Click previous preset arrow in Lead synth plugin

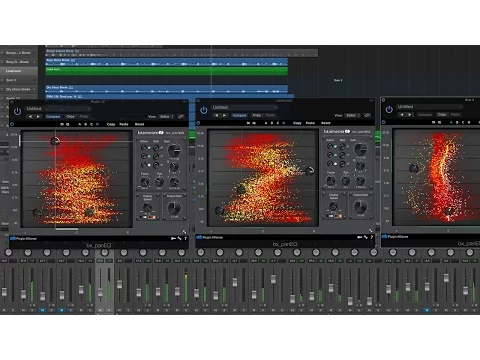click(216, 115)
